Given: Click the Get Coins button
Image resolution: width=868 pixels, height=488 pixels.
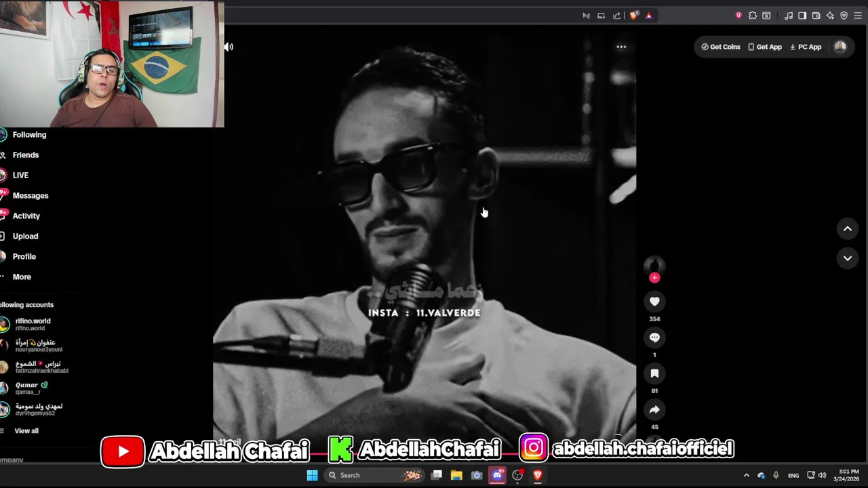Looking at the screenshot, I should (720, 47).
